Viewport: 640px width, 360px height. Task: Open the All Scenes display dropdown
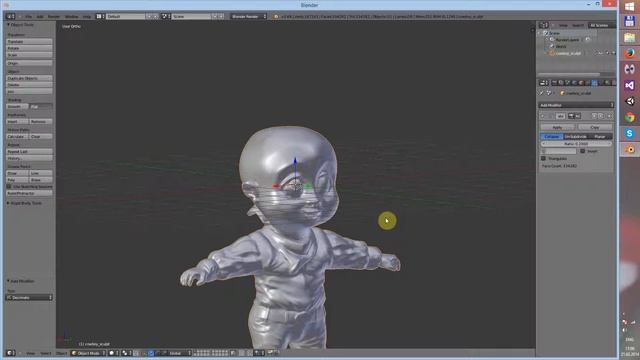(601, 25)
